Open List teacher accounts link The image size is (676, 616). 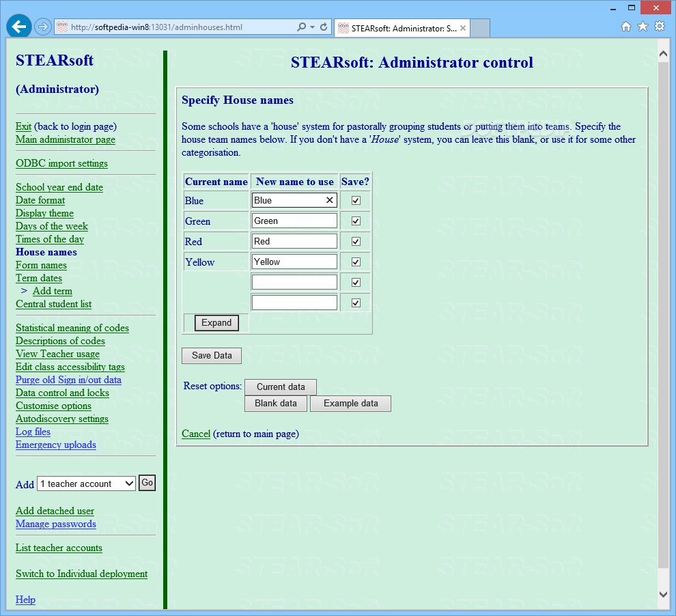click(59, 548)
